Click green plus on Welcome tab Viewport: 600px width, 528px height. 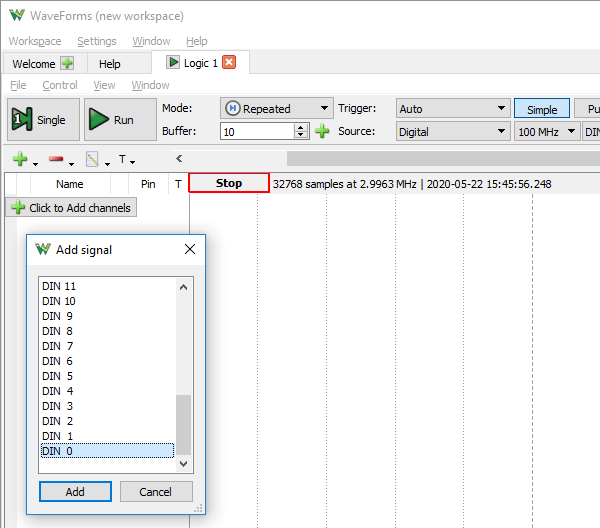pos(67,63)
